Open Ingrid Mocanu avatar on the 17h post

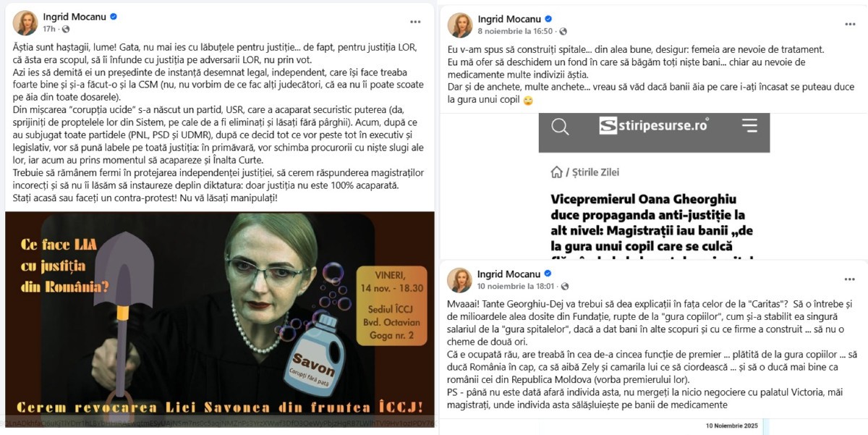click(x=25, y=23)
